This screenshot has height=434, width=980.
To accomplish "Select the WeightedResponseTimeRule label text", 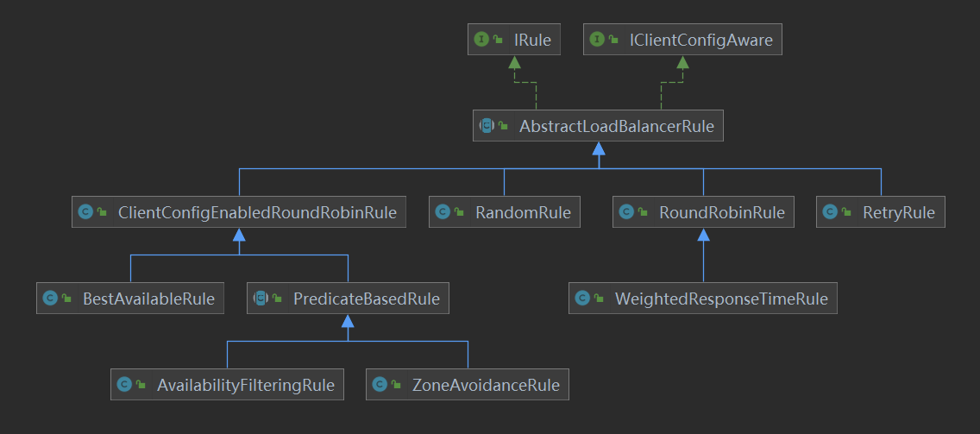I will [721, 299].
